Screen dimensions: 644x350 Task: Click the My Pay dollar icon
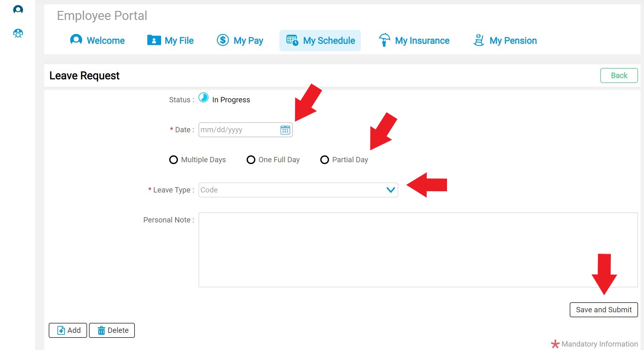223,40
